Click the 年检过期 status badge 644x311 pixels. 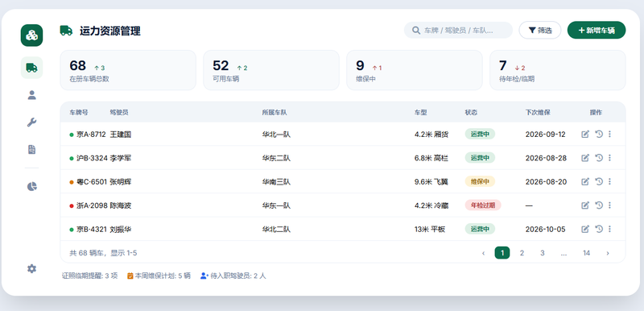click(x=483, y=205)
